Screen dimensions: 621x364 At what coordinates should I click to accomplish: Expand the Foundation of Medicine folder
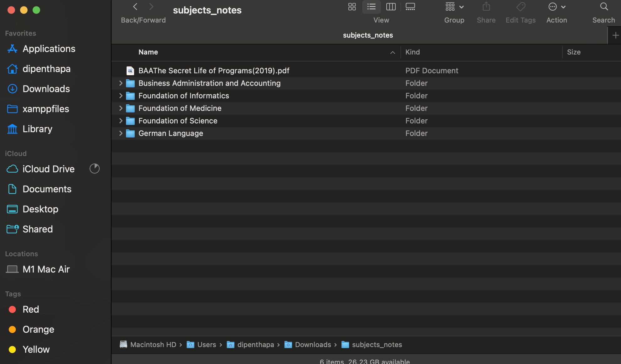coord(121,108)
